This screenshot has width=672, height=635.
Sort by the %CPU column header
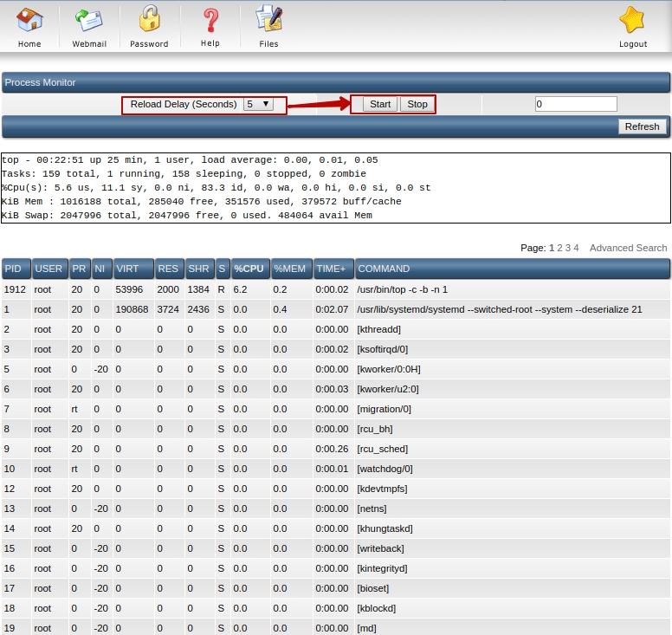coord(249,269)
